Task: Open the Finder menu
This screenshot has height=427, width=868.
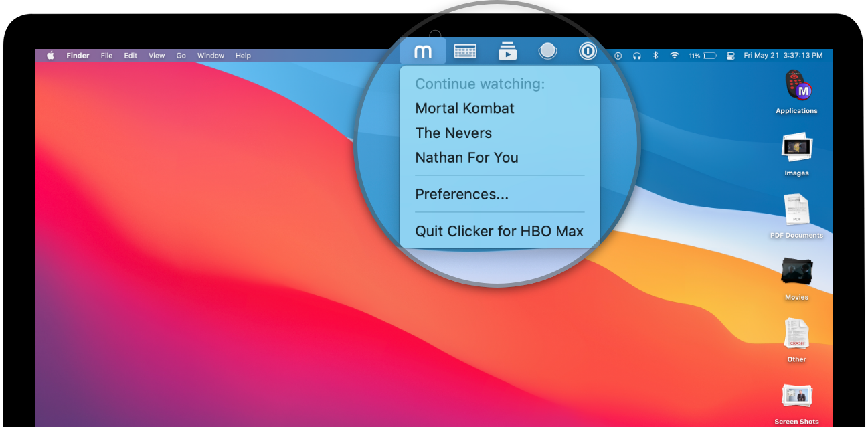Action: [78, 56]
